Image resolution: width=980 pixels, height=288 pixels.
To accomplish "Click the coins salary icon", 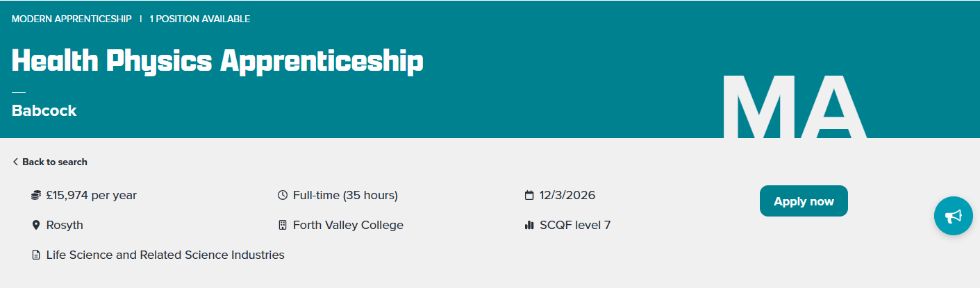I will (36, 196).
